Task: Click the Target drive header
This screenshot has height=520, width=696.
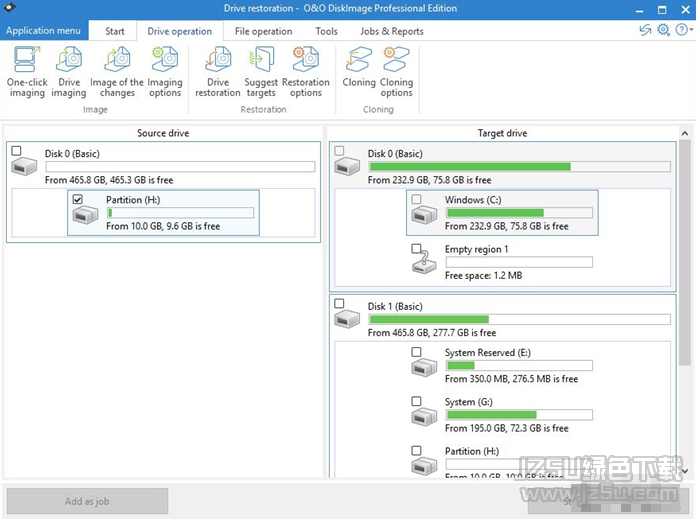Action: point(502,133)
